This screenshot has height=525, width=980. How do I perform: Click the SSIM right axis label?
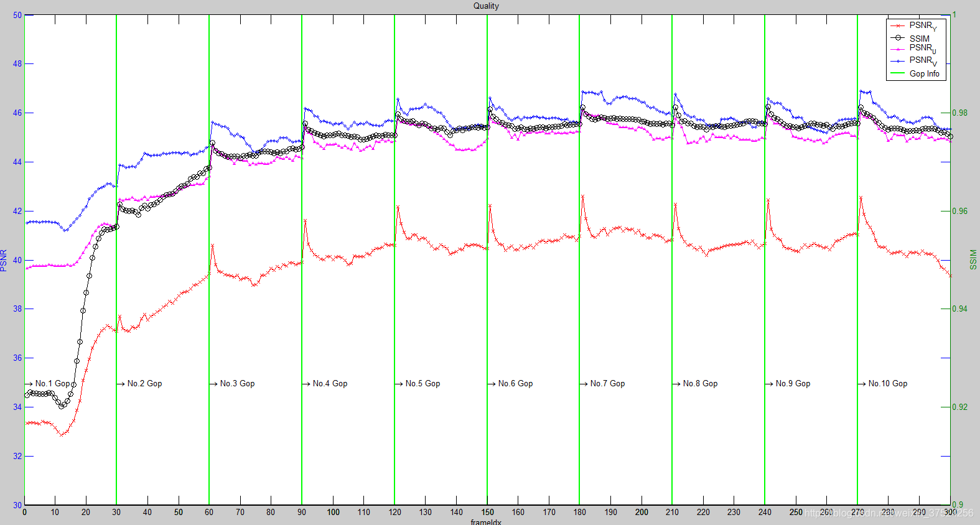point(973,260)
